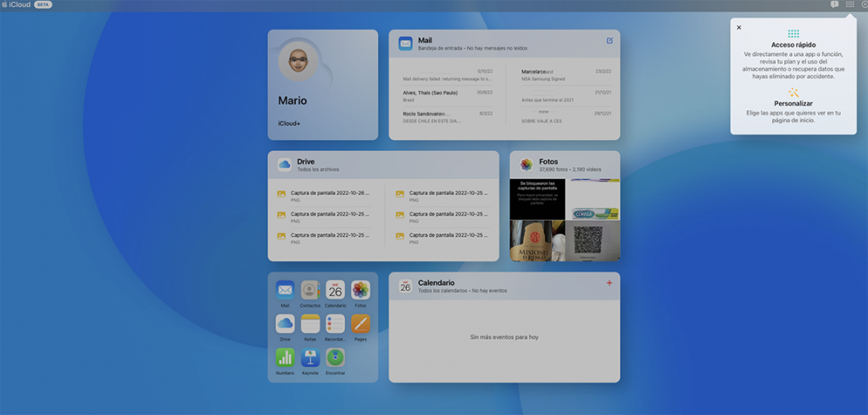Open Rocío Sandoval's DESDE CHILE message

448,117
